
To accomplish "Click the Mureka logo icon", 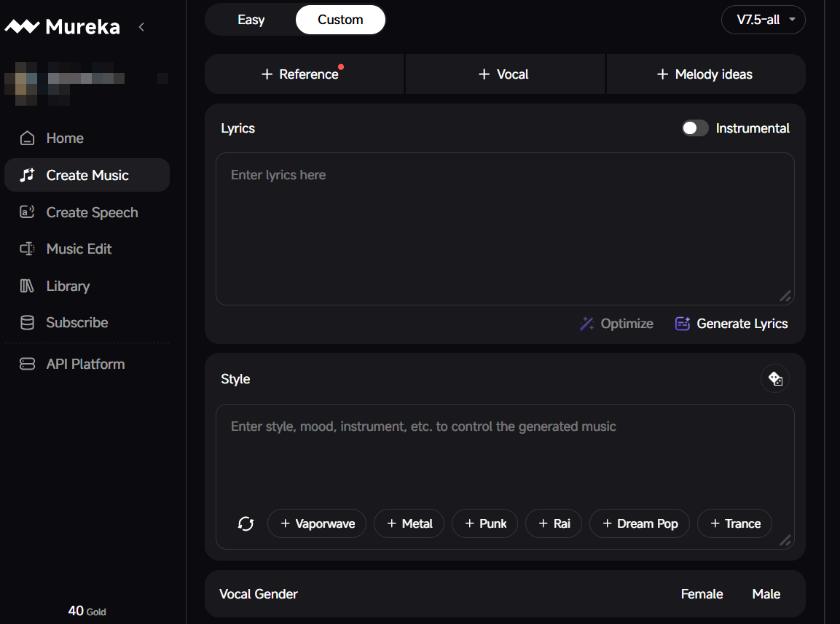I will [x=22, y=27].
